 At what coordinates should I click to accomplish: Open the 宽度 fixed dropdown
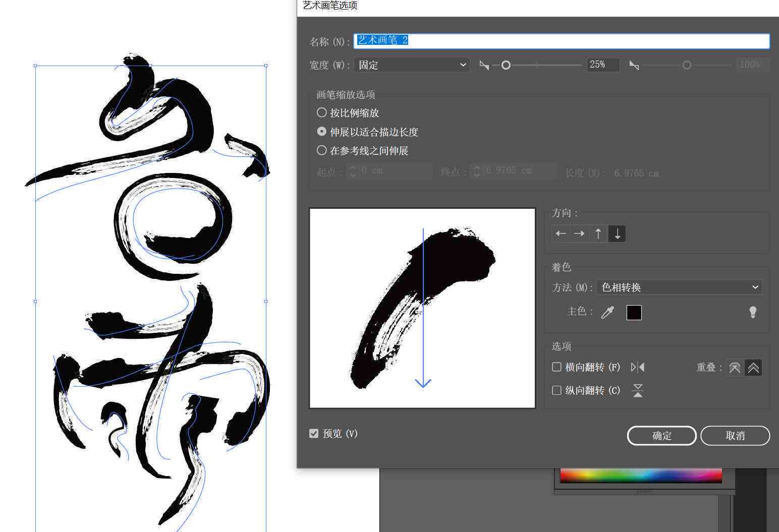tap(412, 65)
